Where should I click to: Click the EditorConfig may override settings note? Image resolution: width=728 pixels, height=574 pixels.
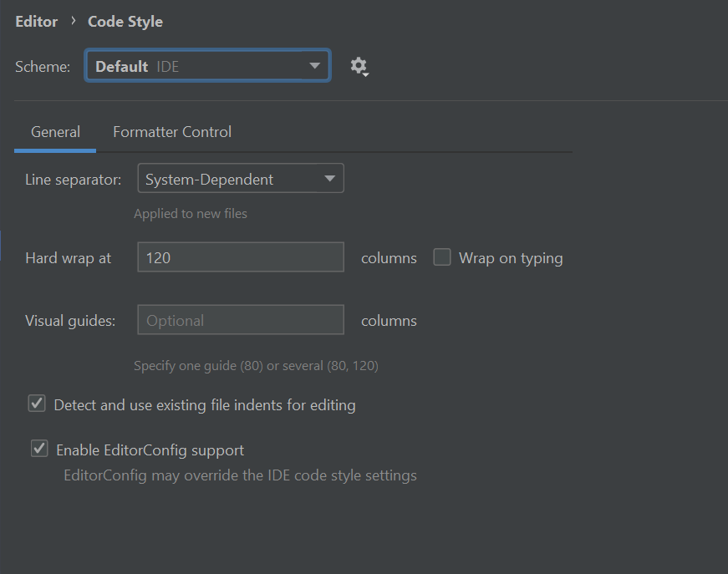[240, 476]
